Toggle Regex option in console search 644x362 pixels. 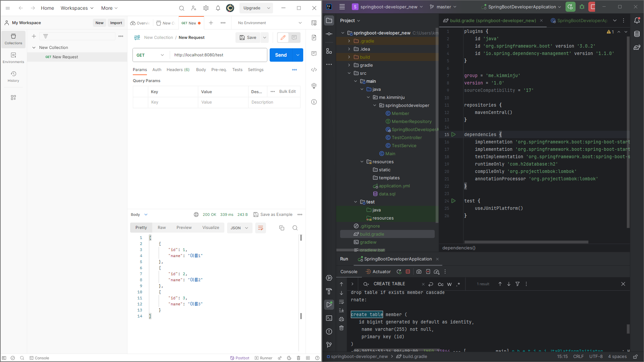click(458, 284)
